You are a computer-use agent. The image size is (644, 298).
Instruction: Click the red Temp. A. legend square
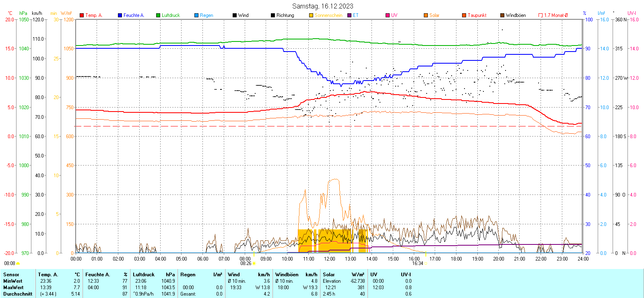82,15
